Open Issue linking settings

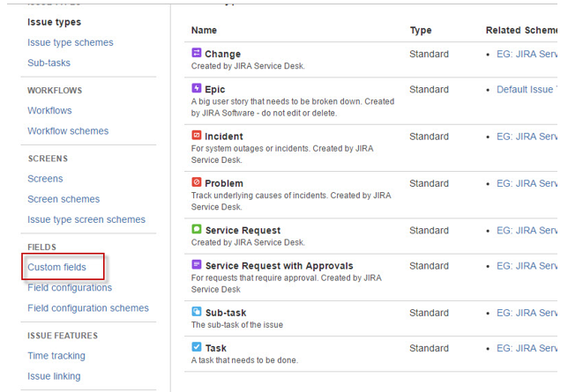[54, 376]
